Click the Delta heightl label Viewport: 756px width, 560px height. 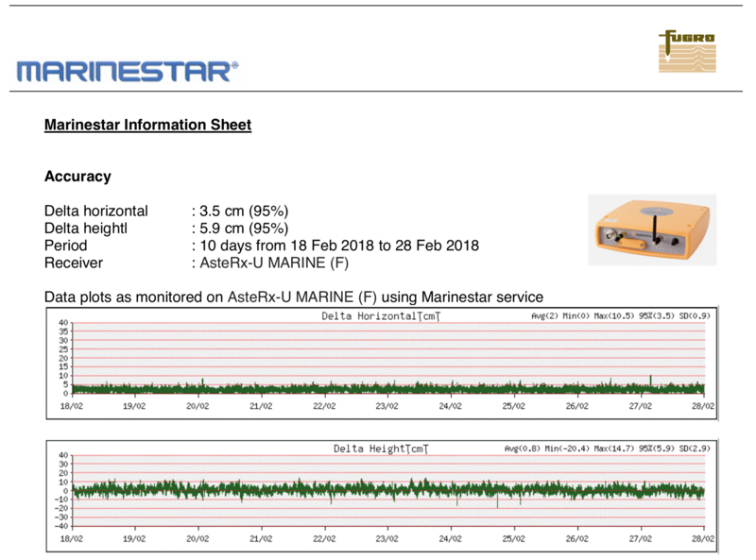pyautogui.click(x=86, y=229)
